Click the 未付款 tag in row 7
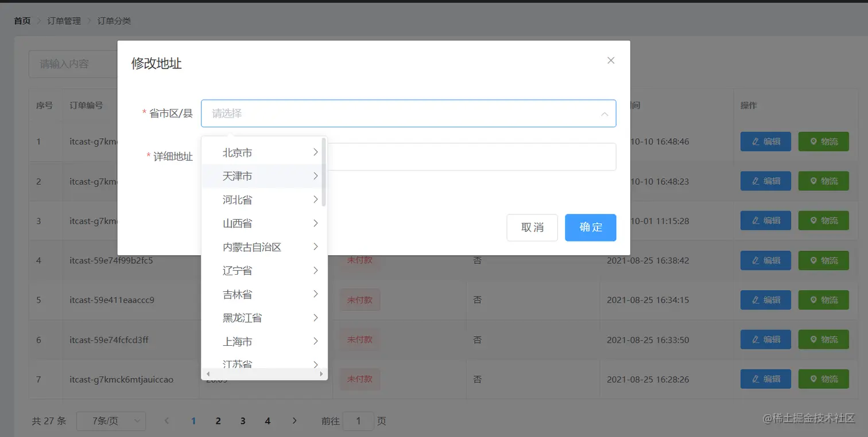Image resolution: width=868 pixels, height=437 pixels. click(360, 379)
